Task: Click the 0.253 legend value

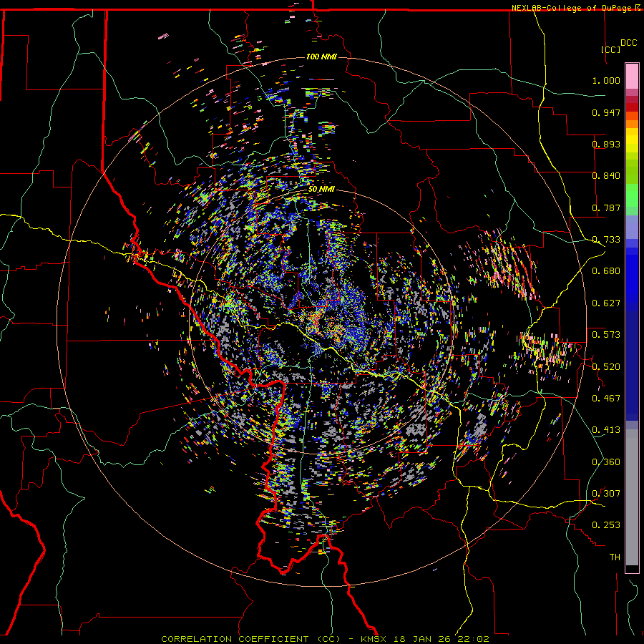Action: (606, 525)
